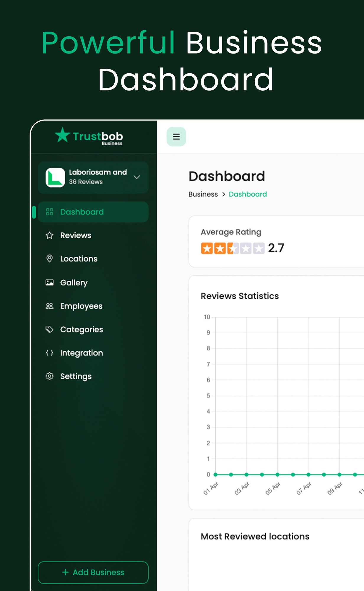
Task: Click the Laboriosam business logo thumbnail
Action: (x=55, y=177)
